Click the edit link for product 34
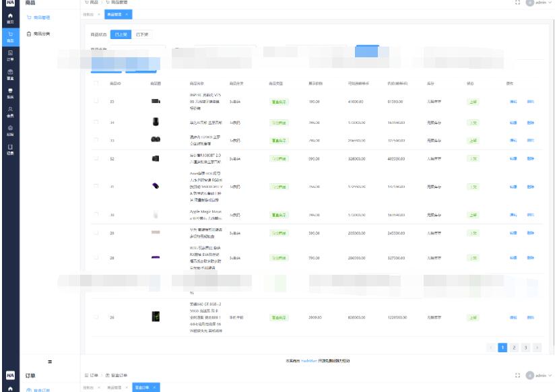This screenshot has height=392, width=559. [x=513, y=122]
